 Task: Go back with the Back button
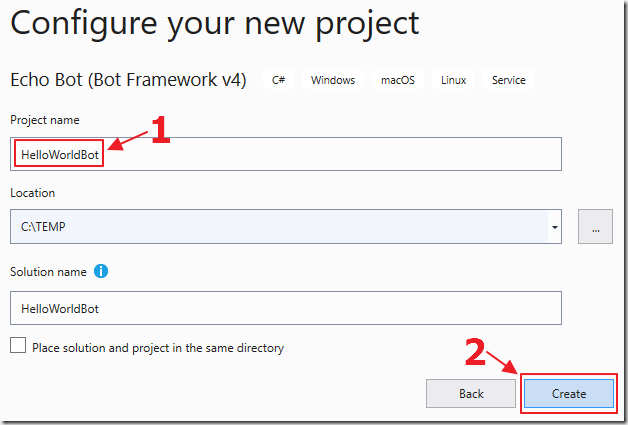point(471,393)
